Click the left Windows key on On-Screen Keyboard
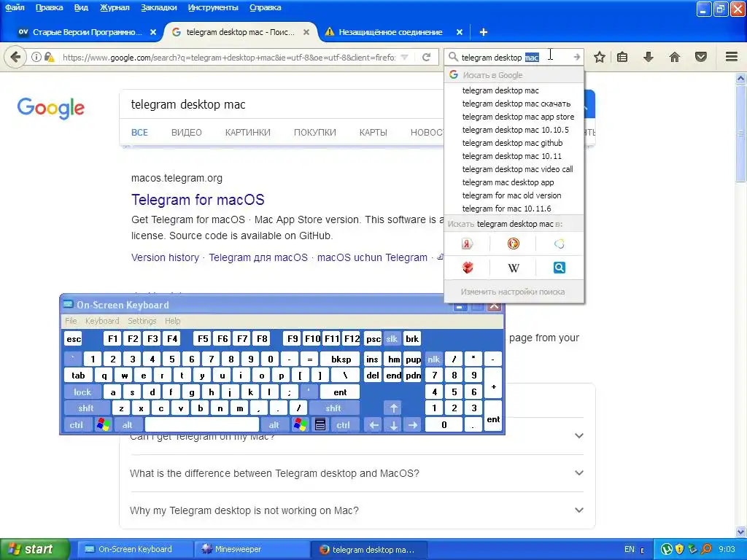This screenshot has height=560, width=747. [x=103, y=424]
